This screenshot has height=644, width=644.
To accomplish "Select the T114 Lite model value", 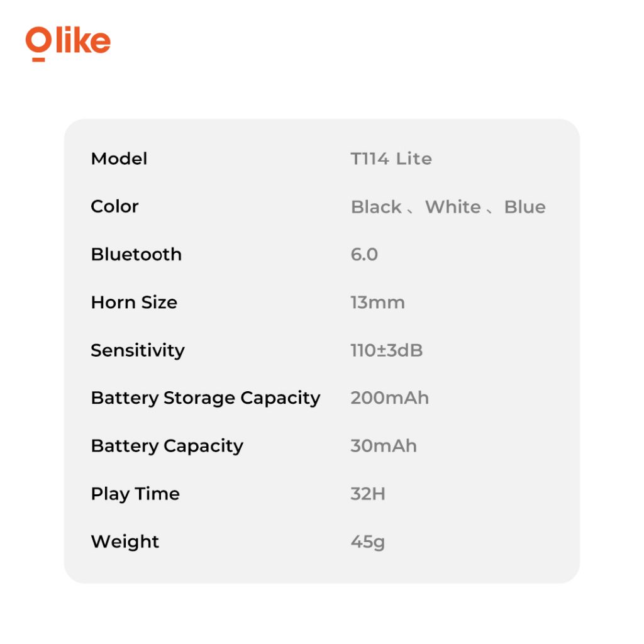I will [x=391, y=158].
